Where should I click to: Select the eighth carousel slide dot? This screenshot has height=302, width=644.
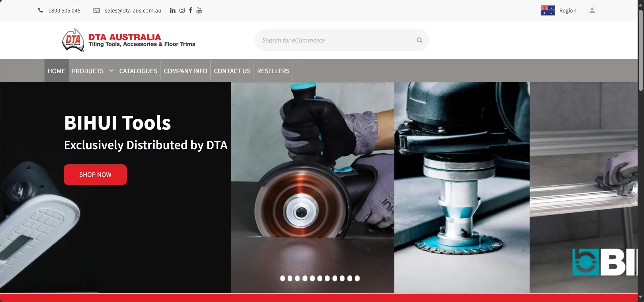[x=335, y=278]
